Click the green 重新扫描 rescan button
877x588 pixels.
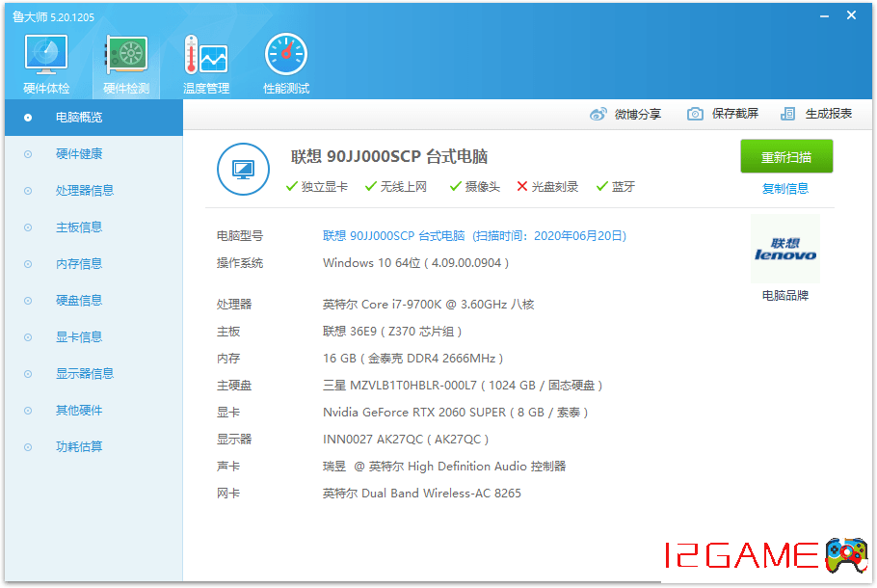pos(786,157)
